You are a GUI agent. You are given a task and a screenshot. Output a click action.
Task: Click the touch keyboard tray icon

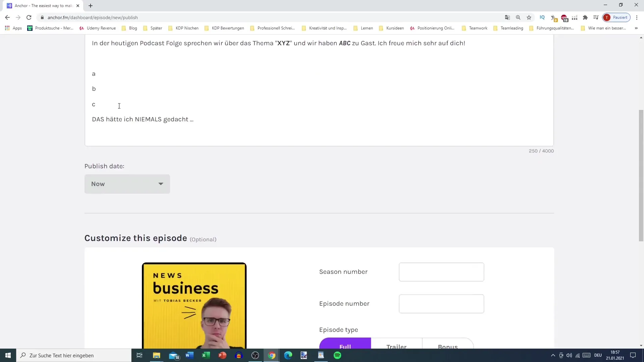[x=587, y=355]
